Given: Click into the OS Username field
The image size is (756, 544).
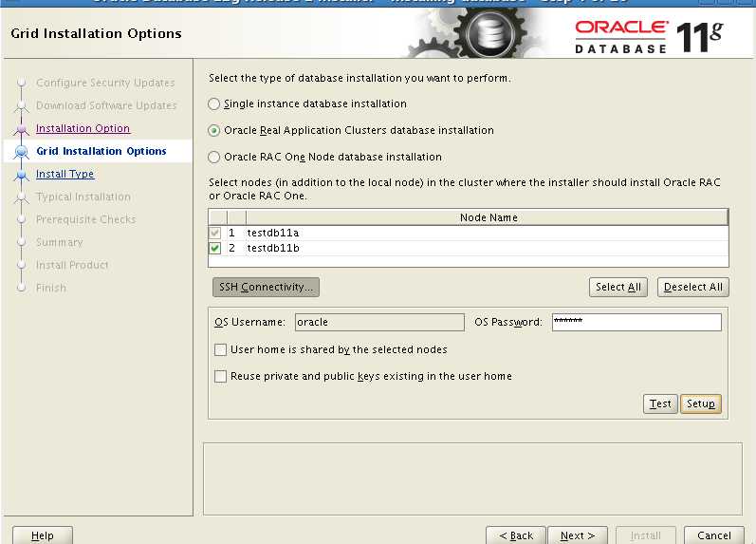Looking at the screenshot, I should click(x=379, y=322).
